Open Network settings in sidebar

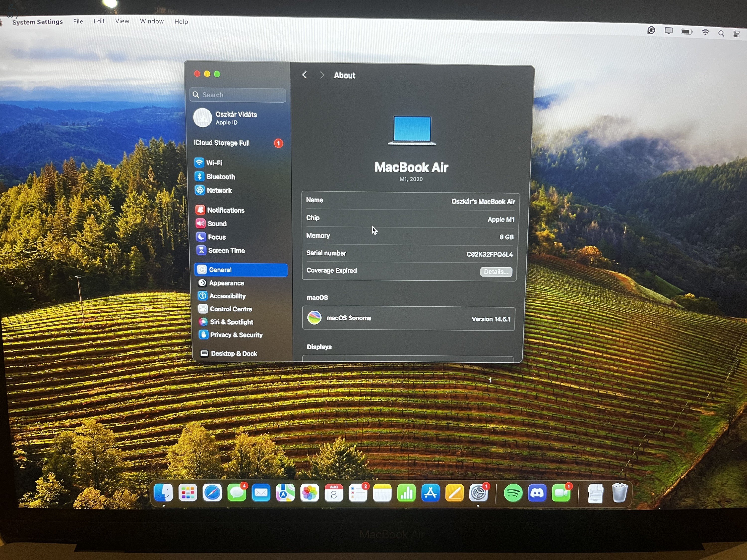pyautogui.click(x=213, y=190)
